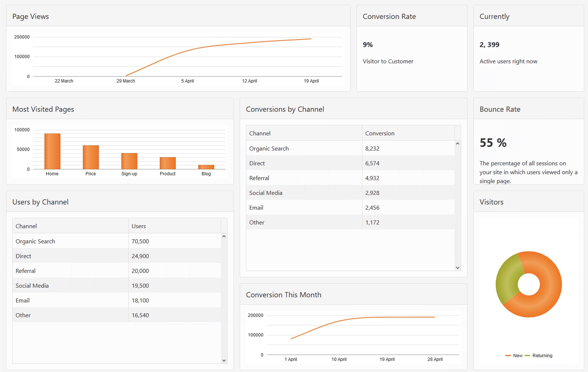The image size is (588, 372).
Task: Click the Product bar in Most Visited Pages
Action: 168,163
